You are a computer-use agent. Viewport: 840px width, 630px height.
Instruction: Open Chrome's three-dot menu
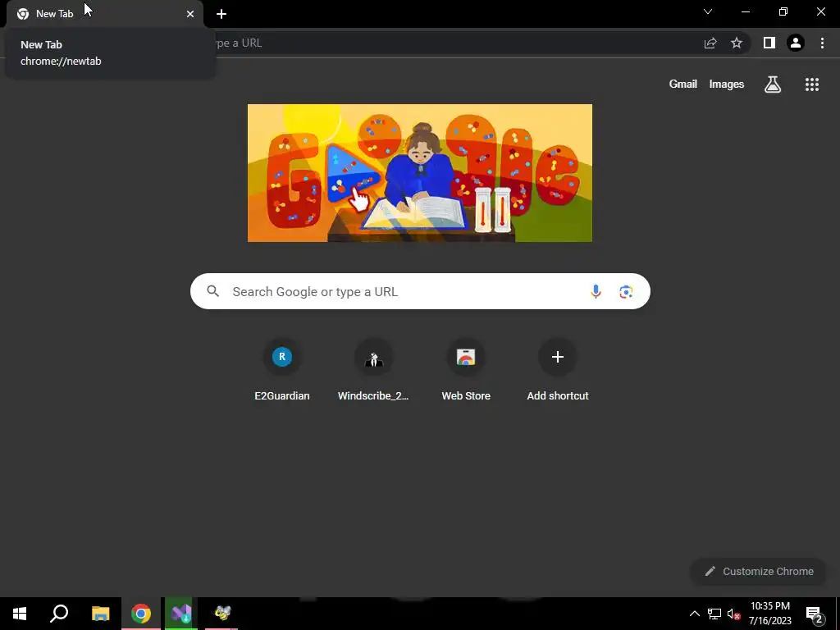coord(822,43)
